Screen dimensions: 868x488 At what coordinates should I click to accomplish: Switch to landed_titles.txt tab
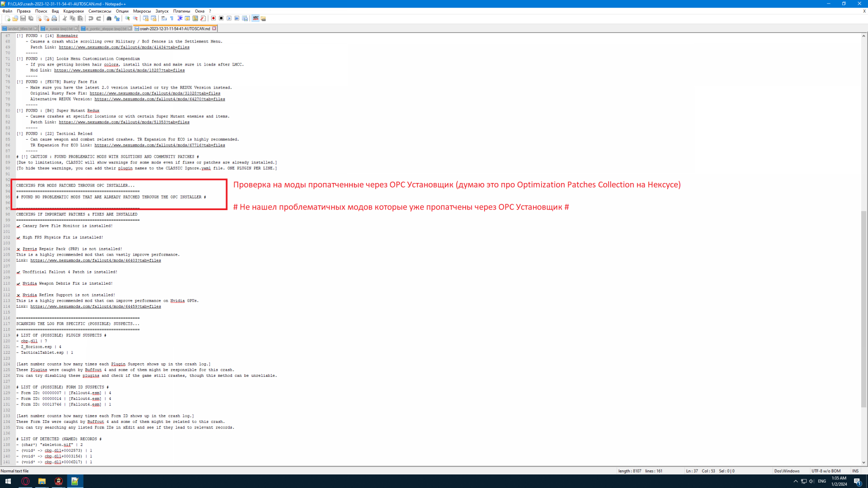click(19, 28)
